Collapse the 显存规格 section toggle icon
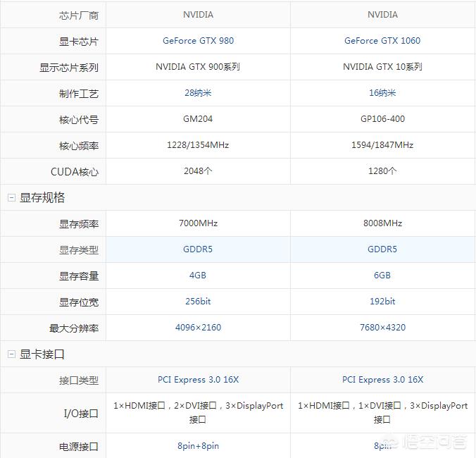Viewport: 476px width, 458px height. [x=11, y=198]
